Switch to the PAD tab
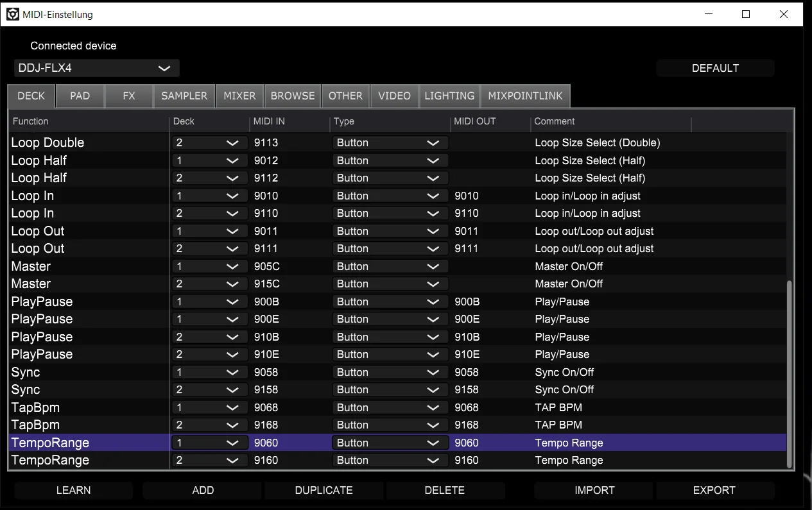 pos(80,96)
